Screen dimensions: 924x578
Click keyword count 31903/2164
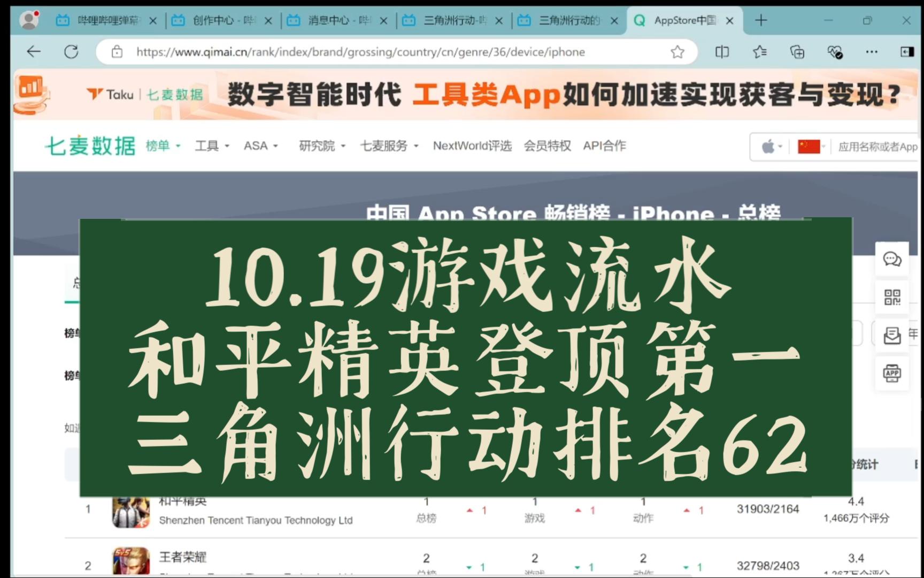click(768, 509)
